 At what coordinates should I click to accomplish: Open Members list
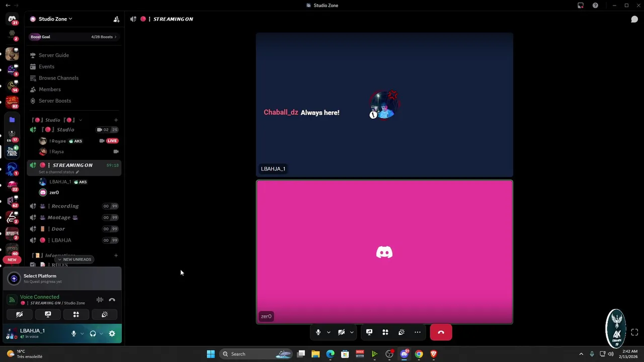click(73, 89)
